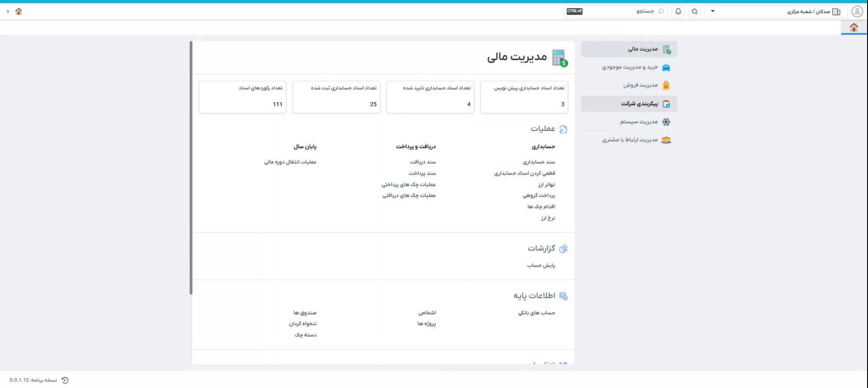This screenshot has height=388, width=868.
Task: Open the notifications bell
Action: tap(678, 11)
